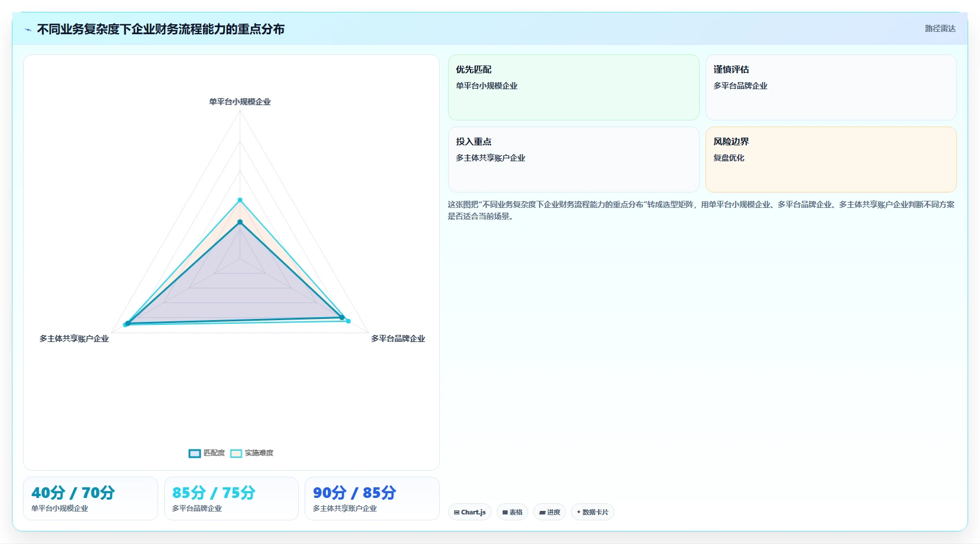Click the 数据卡片 chip
Viewport: 980px width, 544px height.
coord(593,512)
